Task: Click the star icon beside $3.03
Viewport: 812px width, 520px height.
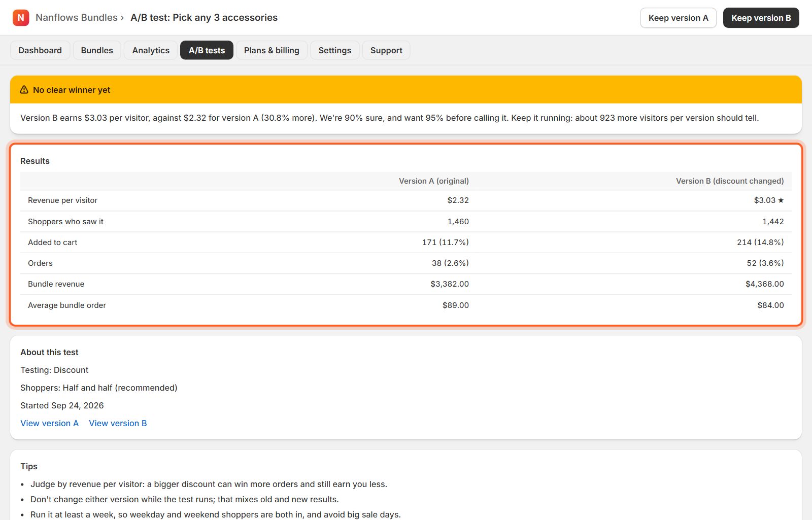Action: (781, 200)
